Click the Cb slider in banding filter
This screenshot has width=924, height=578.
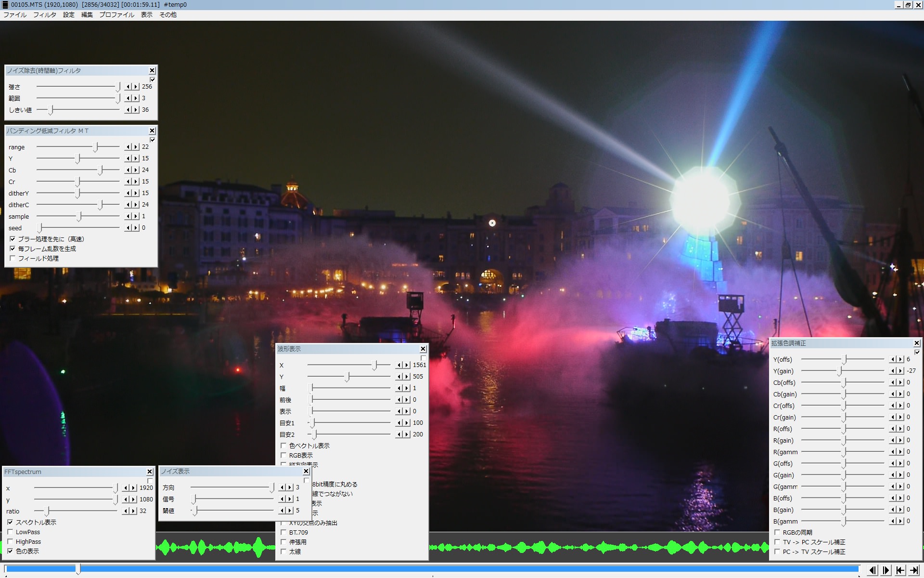[101, 170]
